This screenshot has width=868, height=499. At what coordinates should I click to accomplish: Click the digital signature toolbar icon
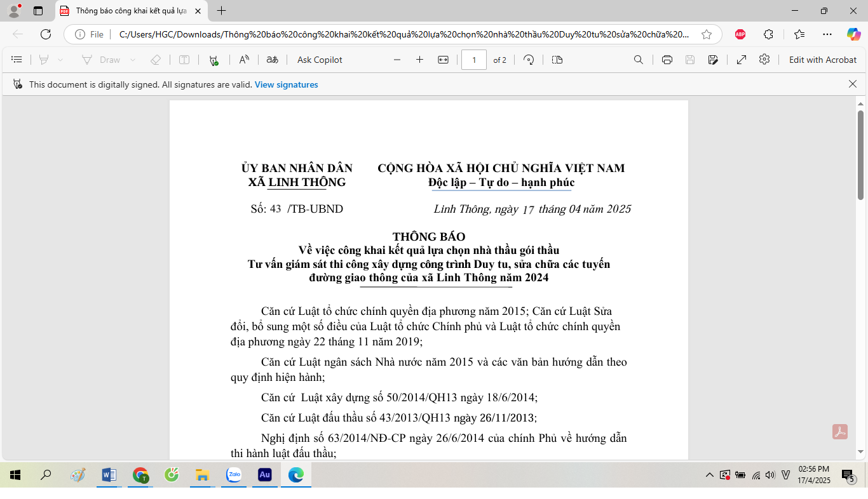pyautogui.click(x=214, y=60)
